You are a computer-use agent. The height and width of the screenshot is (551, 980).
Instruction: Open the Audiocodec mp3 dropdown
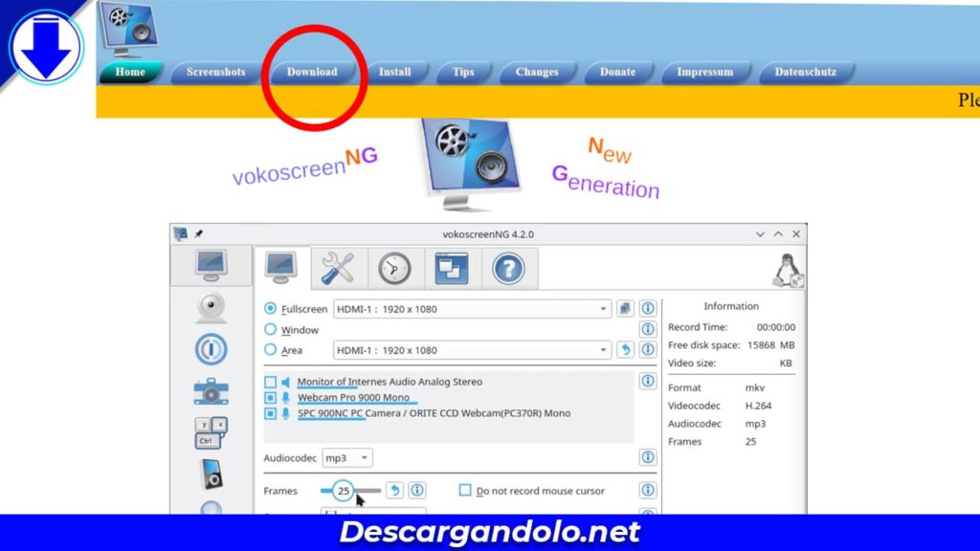[347, 457]
